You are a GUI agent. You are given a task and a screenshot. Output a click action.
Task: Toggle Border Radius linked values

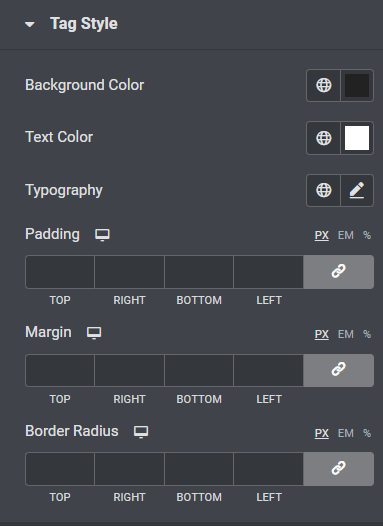339,469
